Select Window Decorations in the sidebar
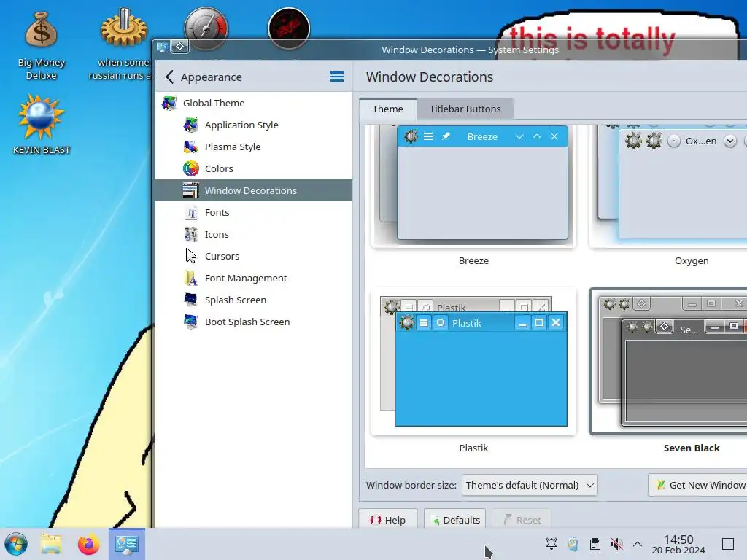The image size is (747, 560). [254, 190]
